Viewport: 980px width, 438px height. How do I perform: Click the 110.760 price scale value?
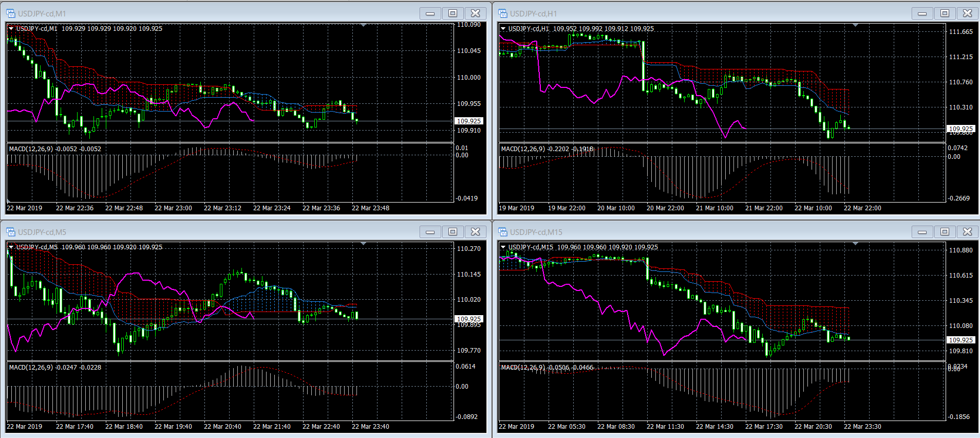[961, 82]
